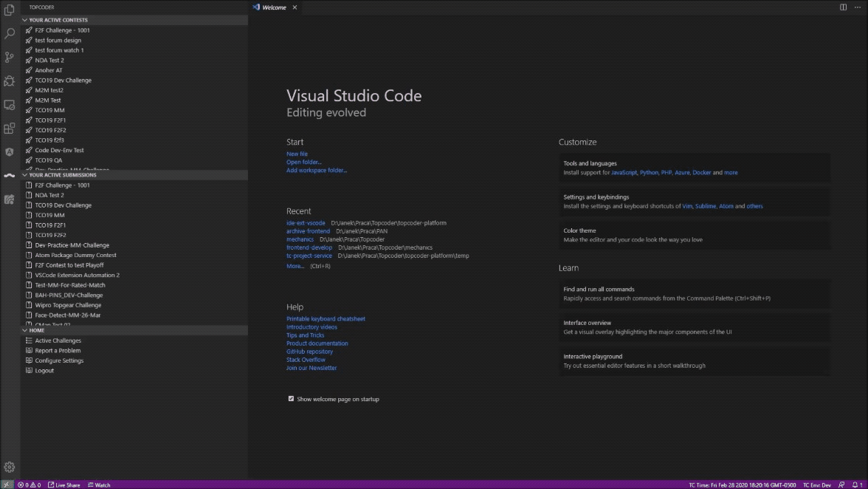Select the Topcoder activity bar icon
868x489 pixels.
[10, 176]
